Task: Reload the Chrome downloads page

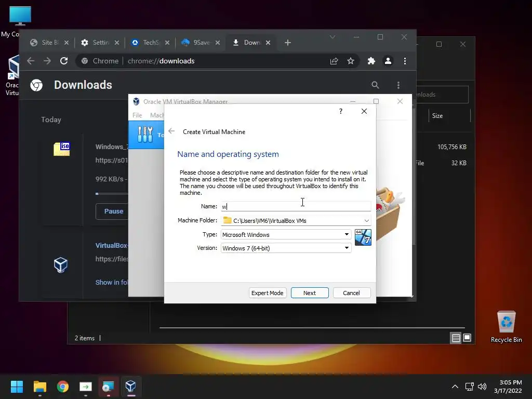Action: coord(64,61)
